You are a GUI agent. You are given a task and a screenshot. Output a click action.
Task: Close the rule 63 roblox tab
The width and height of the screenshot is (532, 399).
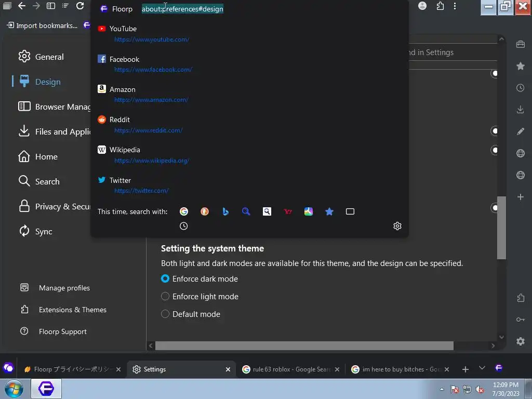click(337, 369)
